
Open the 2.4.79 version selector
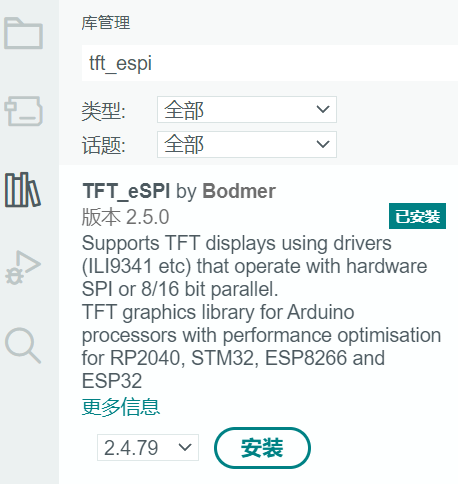pyautogui.click(x=148, y=447)
